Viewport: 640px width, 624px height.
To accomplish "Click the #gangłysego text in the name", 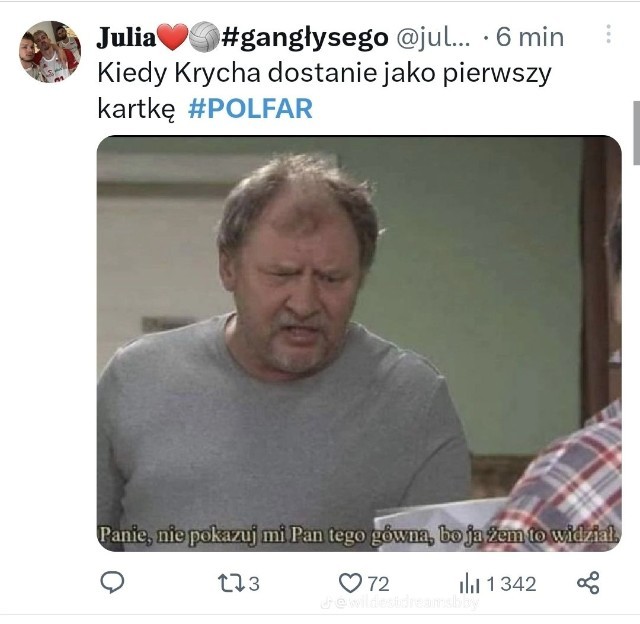I will pyautogui.click(x=305, y=38).
